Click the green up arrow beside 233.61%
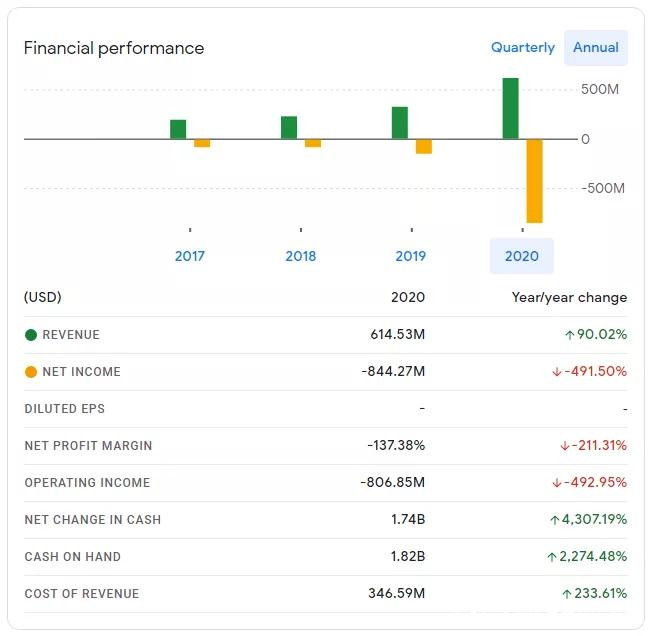The height and width of the screenshot is (636, 651). (567, 594)
